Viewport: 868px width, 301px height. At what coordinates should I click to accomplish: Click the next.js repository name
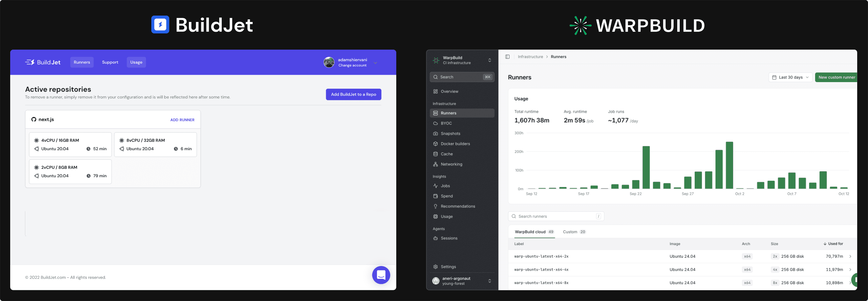46,120
